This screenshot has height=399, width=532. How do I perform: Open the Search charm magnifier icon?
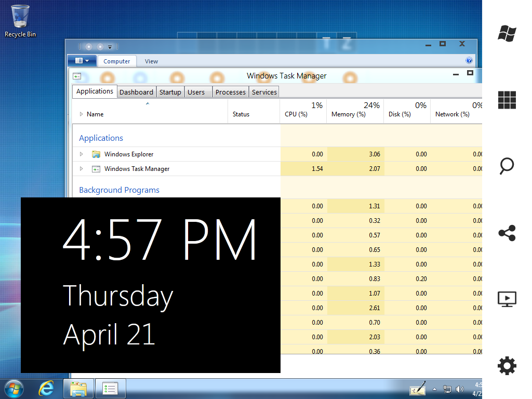(x=507, y=166)
